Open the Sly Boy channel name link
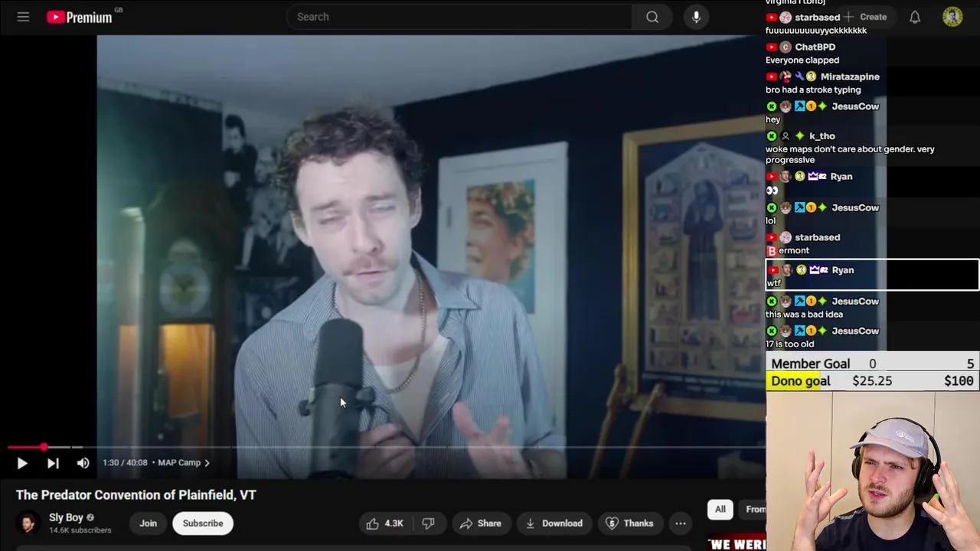Screen dimensions: 980x551 click(66, 518)
